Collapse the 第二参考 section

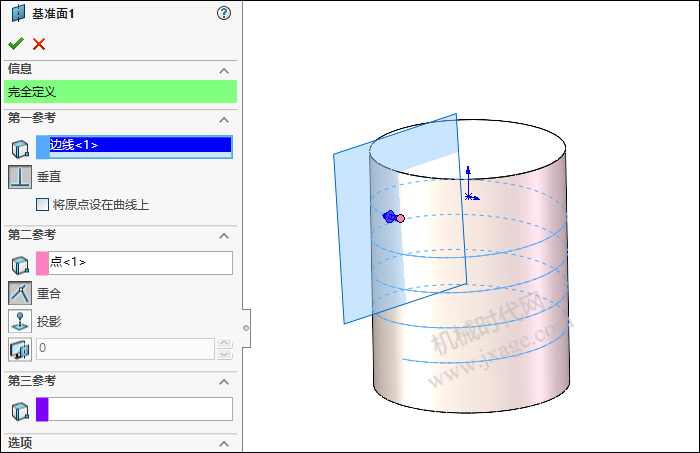224,236
